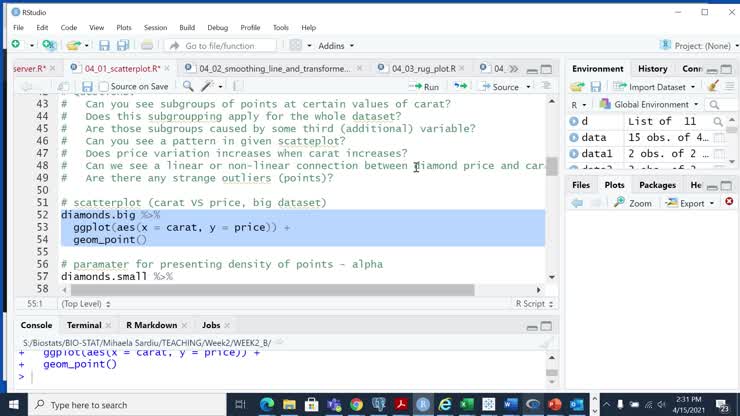Viewport: 740px width, 416px height.
Task: Click the Run button in the editor toolbar
Action: (x=424, y=87)
